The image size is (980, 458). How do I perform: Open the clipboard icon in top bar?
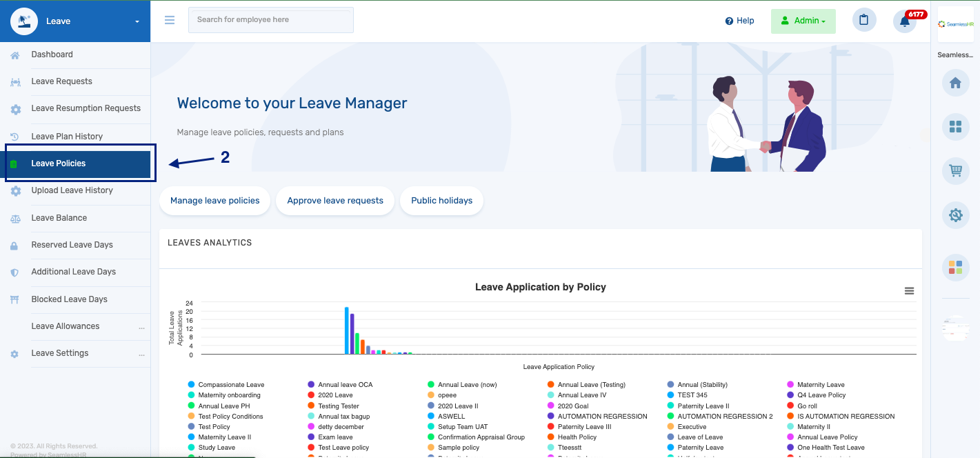pos(864,20)
